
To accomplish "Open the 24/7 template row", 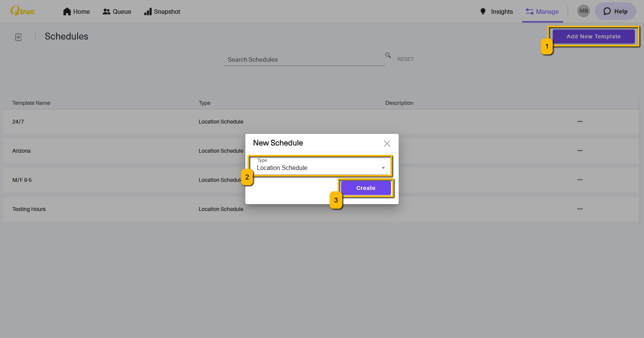I will tap(321, 122).
